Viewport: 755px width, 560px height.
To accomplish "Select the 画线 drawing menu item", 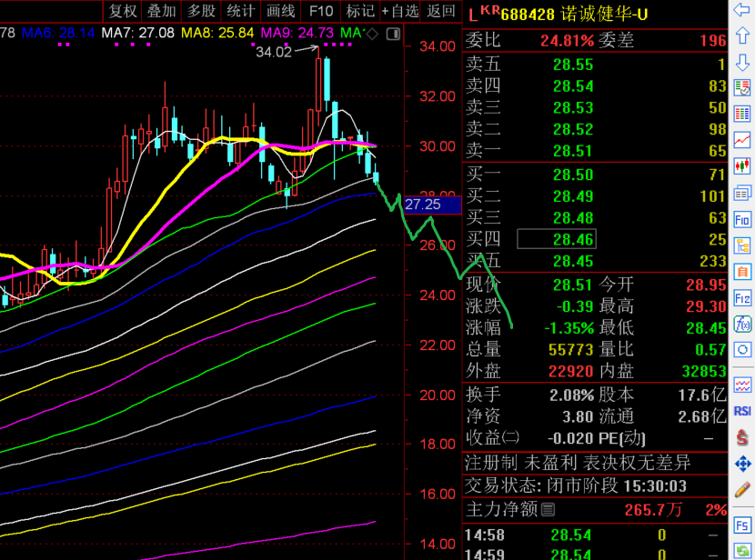I will click(281, 11).
